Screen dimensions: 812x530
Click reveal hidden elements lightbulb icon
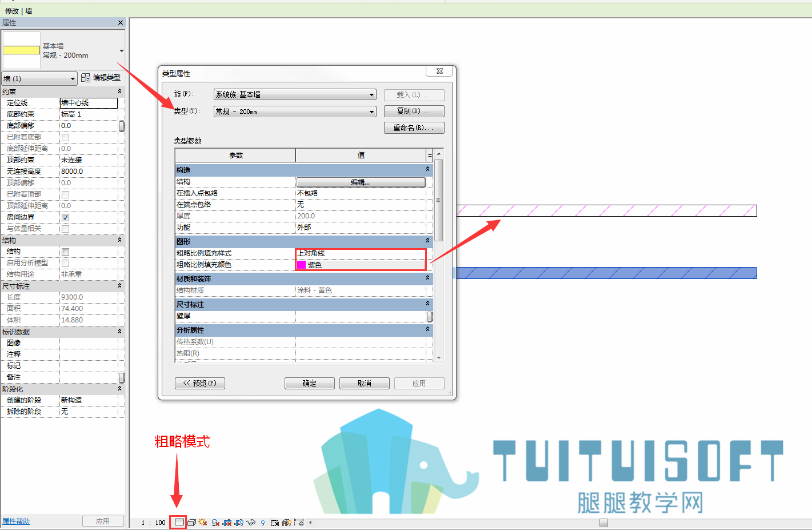tap(263, 523)
